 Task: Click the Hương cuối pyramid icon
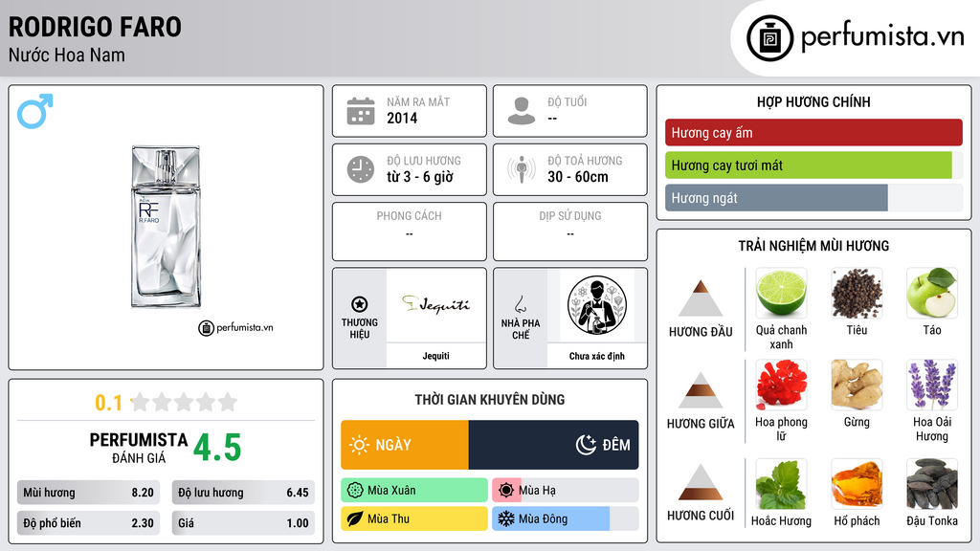click(x=701, y=482)
